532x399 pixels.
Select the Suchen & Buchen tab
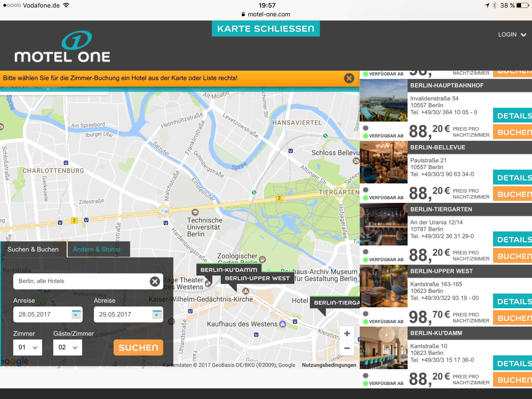pos(33,249)
